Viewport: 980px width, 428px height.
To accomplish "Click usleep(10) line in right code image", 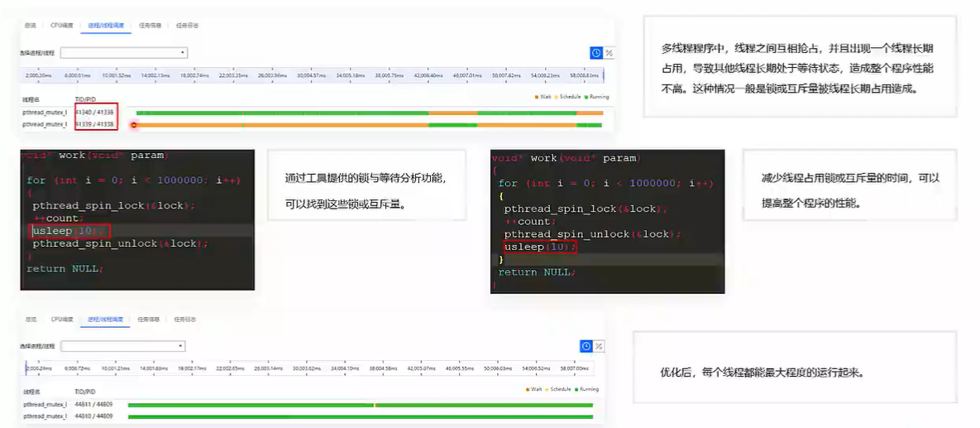I will 539,248.
